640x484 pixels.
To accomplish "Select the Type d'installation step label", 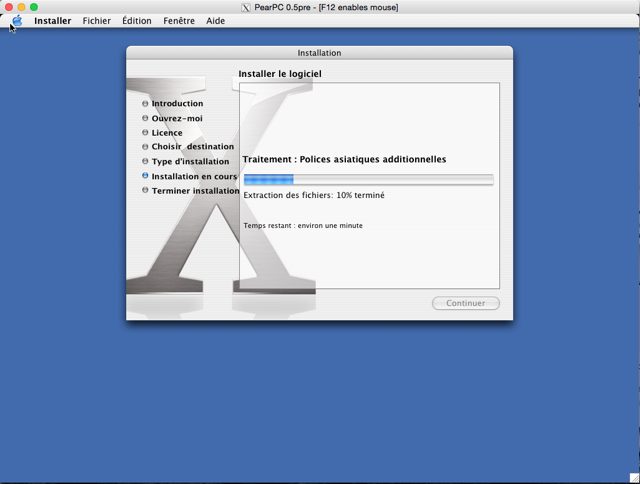I will click(x=190, y=162).
